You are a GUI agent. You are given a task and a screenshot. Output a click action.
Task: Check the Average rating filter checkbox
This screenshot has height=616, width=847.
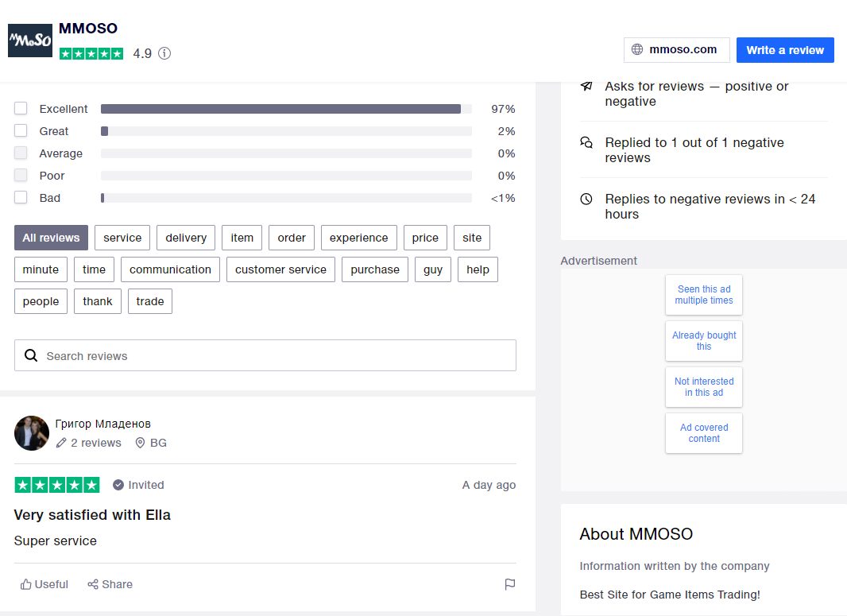(x=21, y=153)
